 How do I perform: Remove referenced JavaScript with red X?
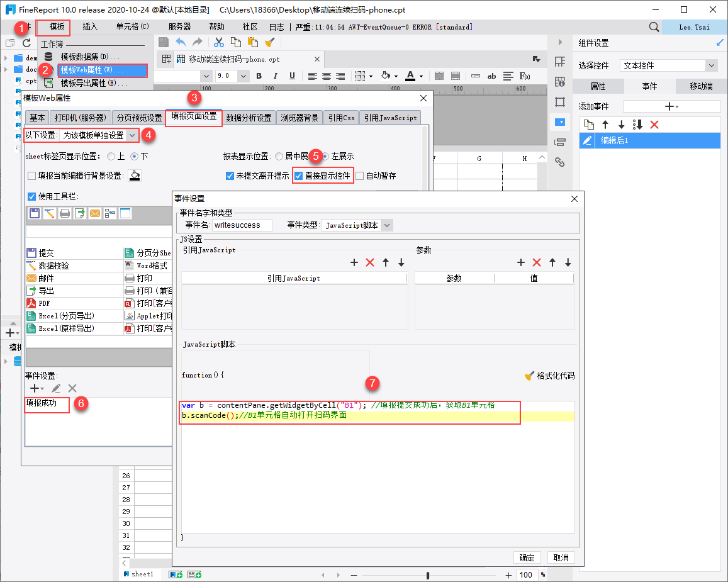point(370,263)
